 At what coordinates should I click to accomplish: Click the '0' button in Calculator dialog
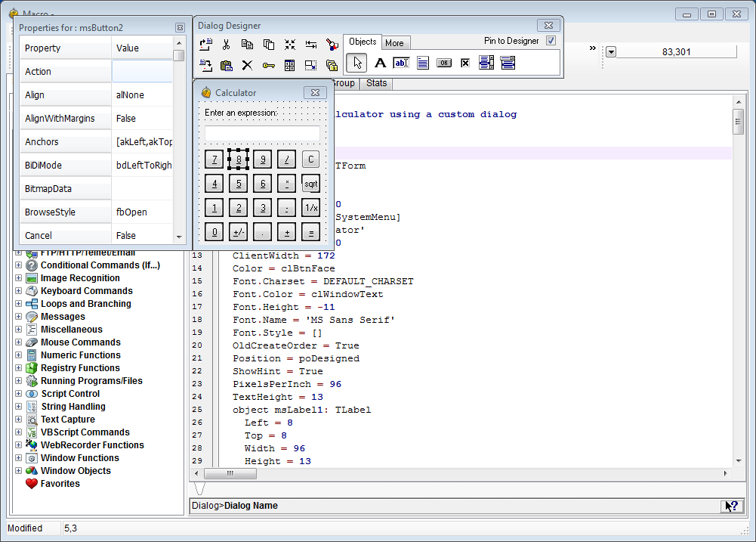(214, 232)
